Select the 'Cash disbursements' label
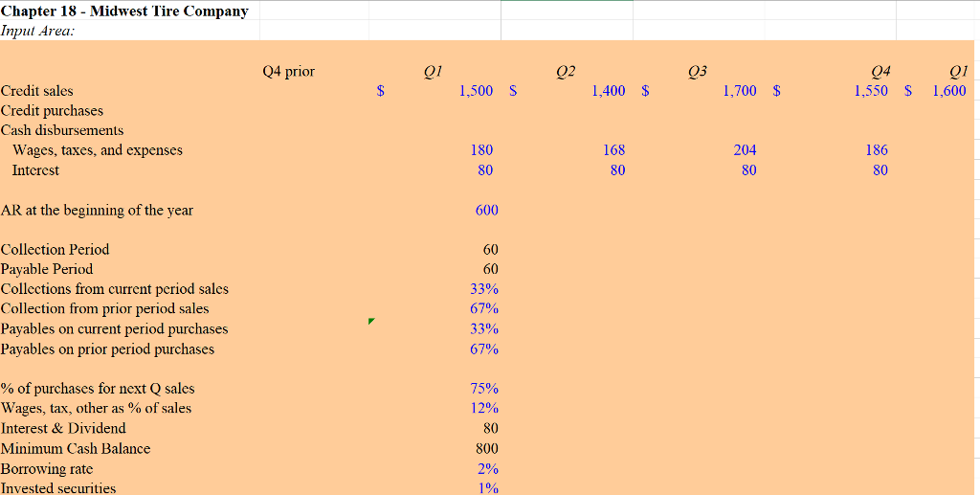The image size is (980, 495). [x=62, y=130]
